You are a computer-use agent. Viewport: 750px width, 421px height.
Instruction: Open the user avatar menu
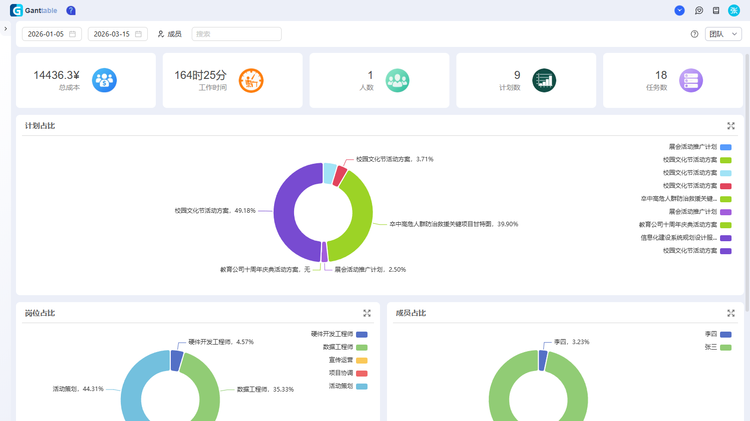[x=734, y=10]
